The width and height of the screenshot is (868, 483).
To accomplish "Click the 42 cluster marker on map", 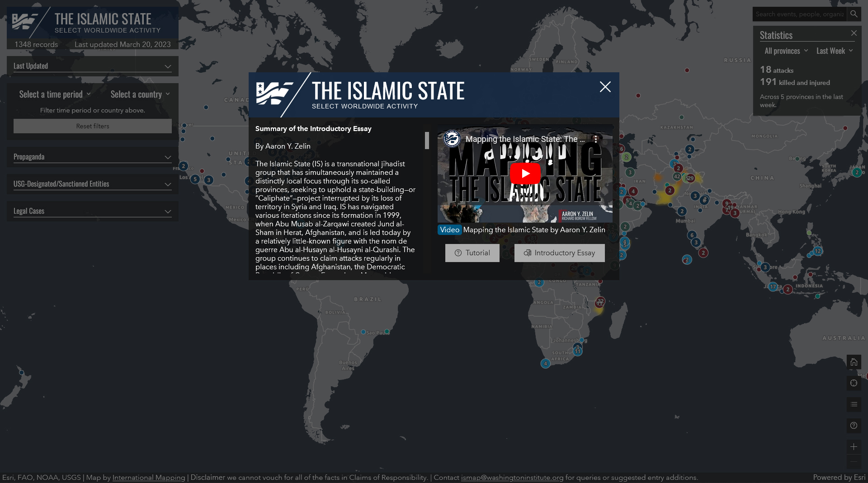I will point(677,177).
